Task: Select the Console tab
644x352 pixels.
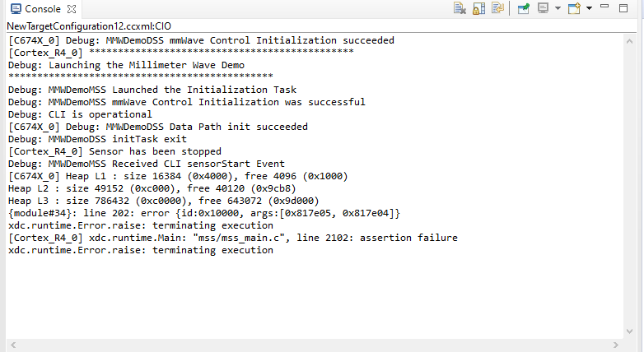Action: pos(43,8)
